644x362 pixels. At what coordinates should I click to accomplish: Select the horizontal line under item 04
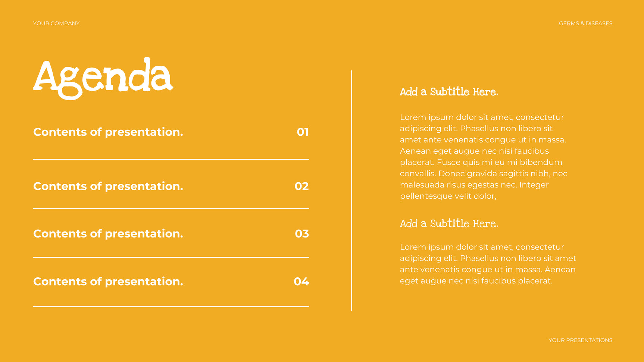click(x=171, y=306)
